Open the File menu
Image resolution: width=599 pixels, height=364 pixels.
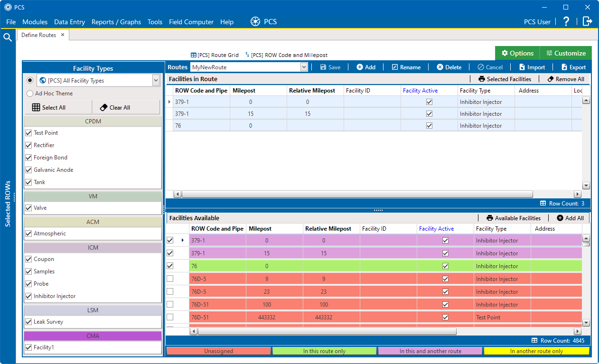[11, 22]
